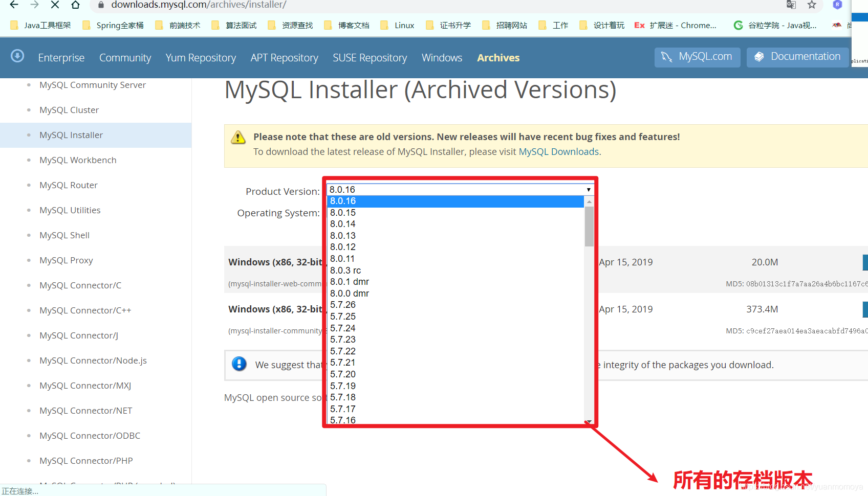868x496 pixels.
Task: Open MySQL Proxy in sidebar
Action: click(66, 260)
